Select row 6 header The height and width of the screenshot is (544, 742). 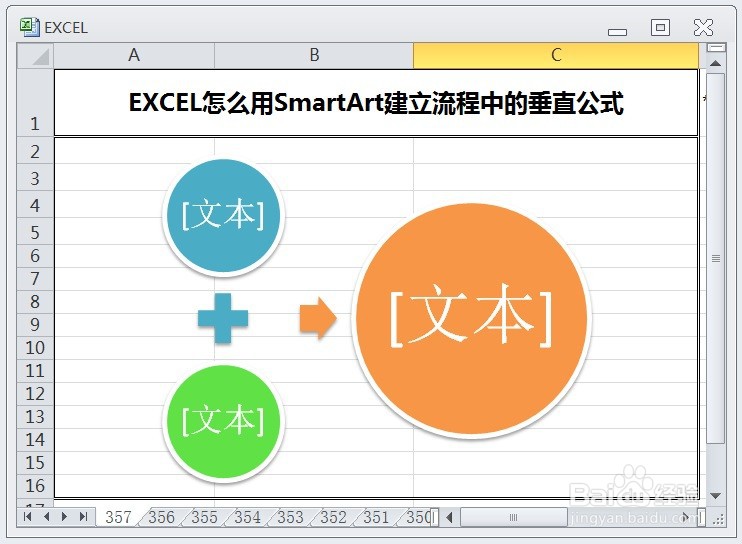[x=35, y=256]
